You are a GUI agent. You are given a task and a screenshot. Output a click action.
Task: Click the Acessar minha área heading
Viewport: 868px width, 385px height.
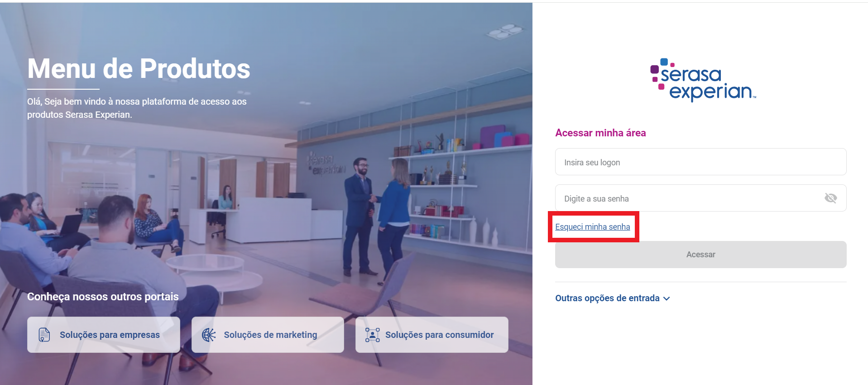(x=600, y=133)
